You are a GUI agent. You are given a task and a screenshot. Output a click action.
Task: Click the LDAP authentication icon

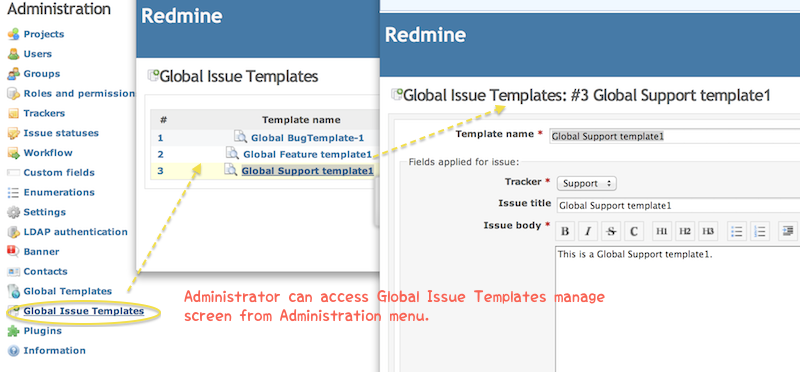(14, 232)
